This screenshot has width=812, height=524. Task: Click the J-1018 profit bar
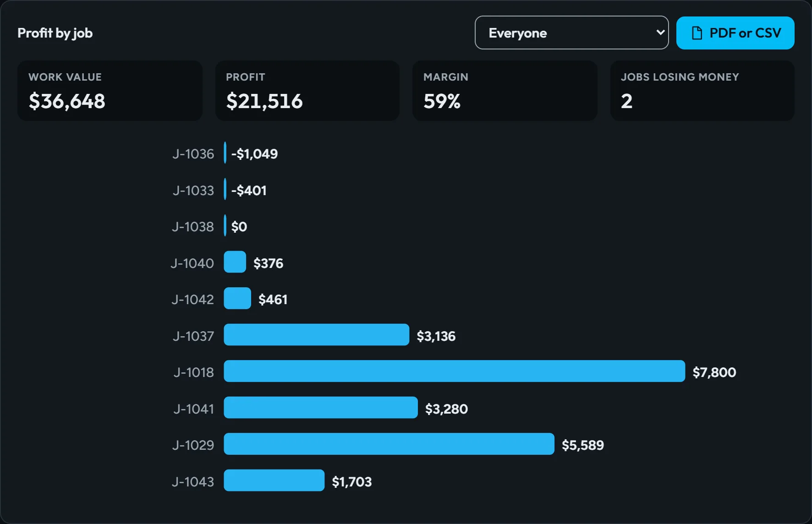pos(454,371)
